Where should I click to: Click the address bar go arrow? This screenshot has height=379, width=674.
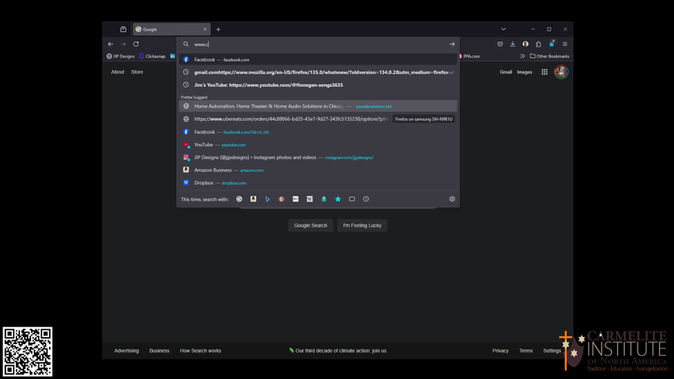452,44
